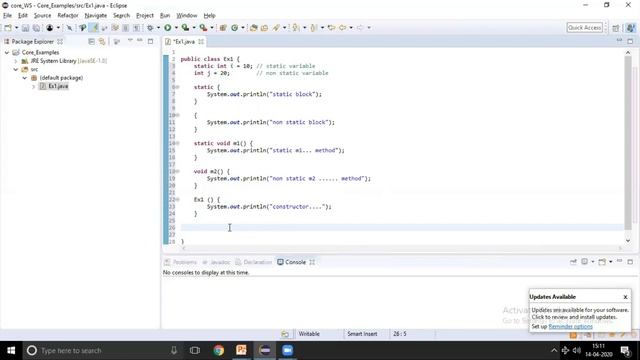Image resolution: width=640 pixels, height=360 pixels.
Task: Close the Updates Available popup
Action: point(625,297)
